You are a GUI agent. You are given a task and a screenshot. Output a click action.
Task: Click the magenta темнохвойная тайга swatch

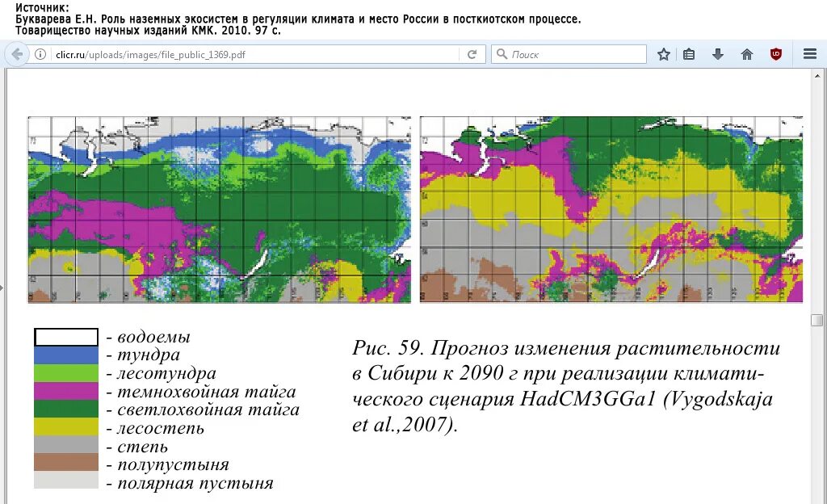click(66, 391)
